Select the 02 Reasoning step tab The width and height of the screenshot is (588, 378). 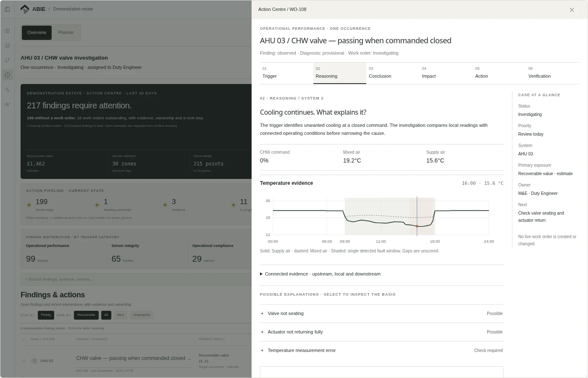(340, 73)
